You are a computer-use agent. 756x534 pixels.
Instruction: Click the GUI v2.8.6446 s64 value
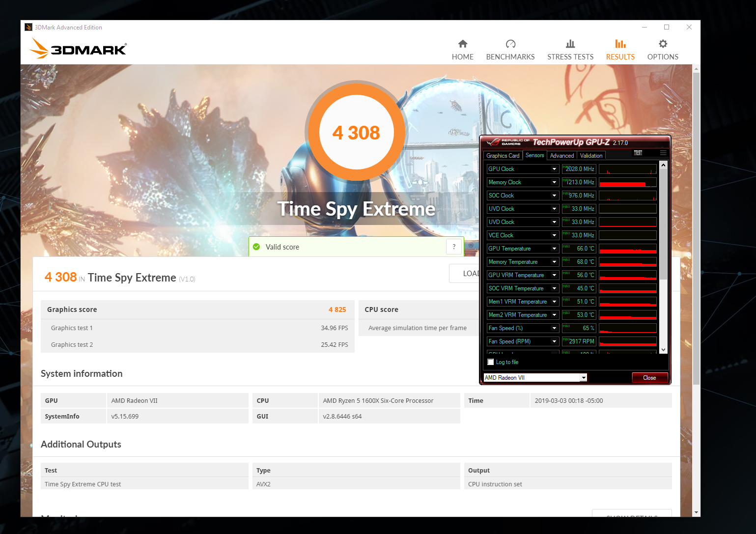click(389, 416)
